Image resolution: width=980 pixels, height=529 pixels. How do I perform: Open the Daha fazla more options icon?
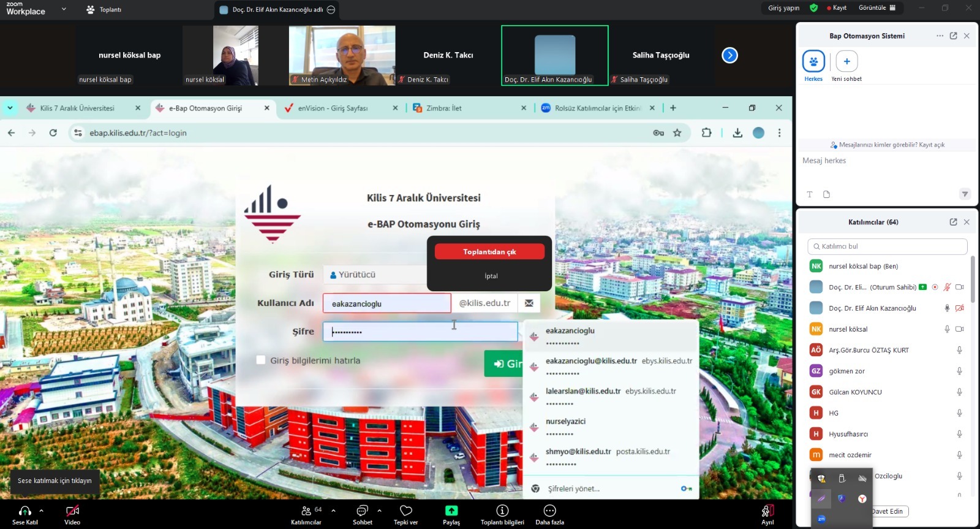tap(549, 511)
